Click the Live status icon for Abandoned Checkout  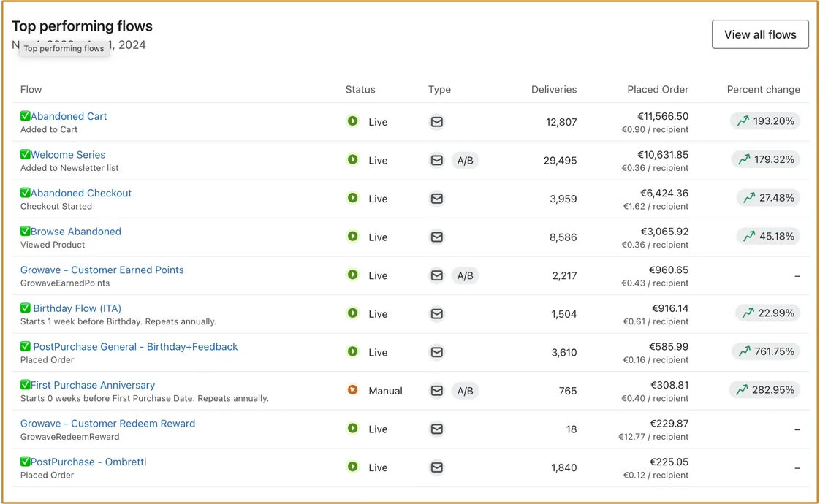pyautogui.click(x=353, y=198)
